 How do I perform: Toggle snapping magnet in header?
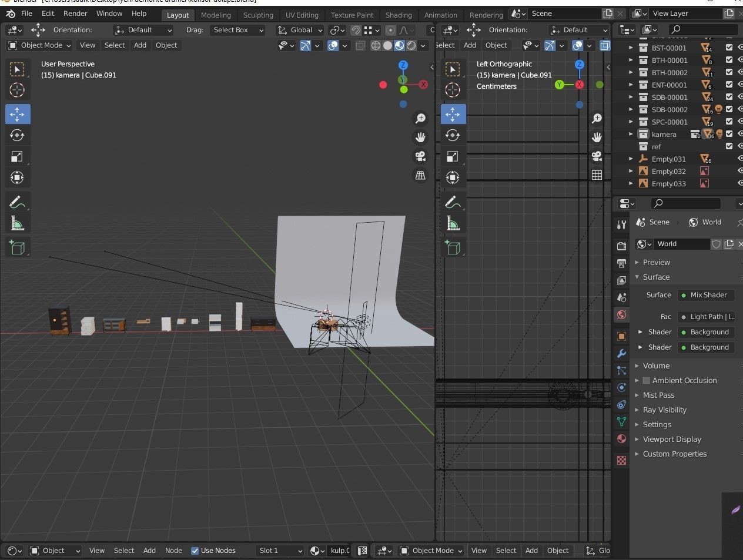point(356,30)
